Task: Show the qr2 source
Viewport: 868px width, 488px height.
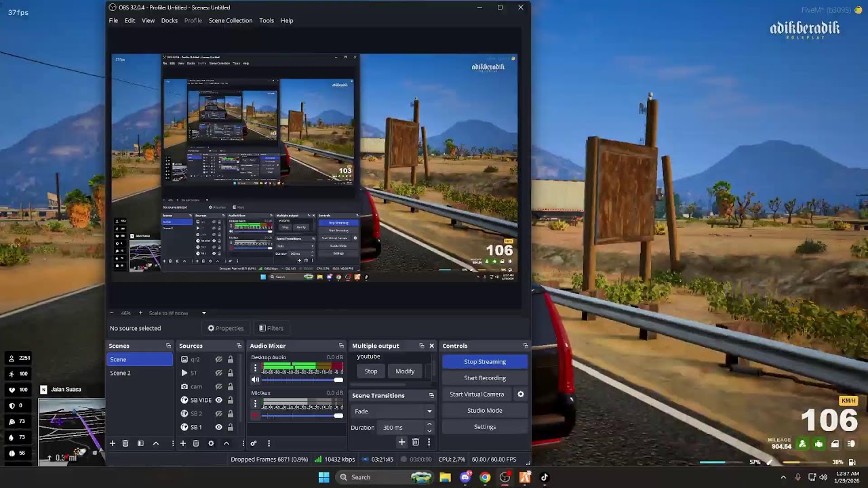Action: 218,359
